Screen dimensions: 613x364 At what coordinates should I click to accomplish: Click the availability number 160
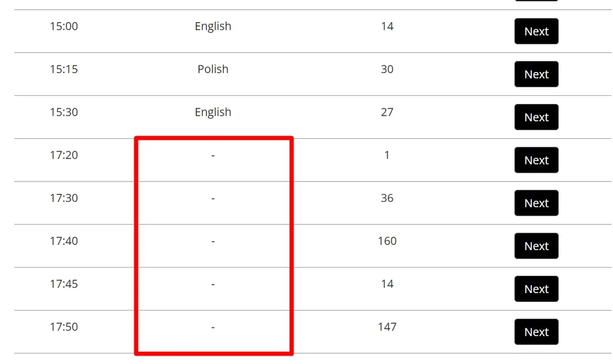387,241
